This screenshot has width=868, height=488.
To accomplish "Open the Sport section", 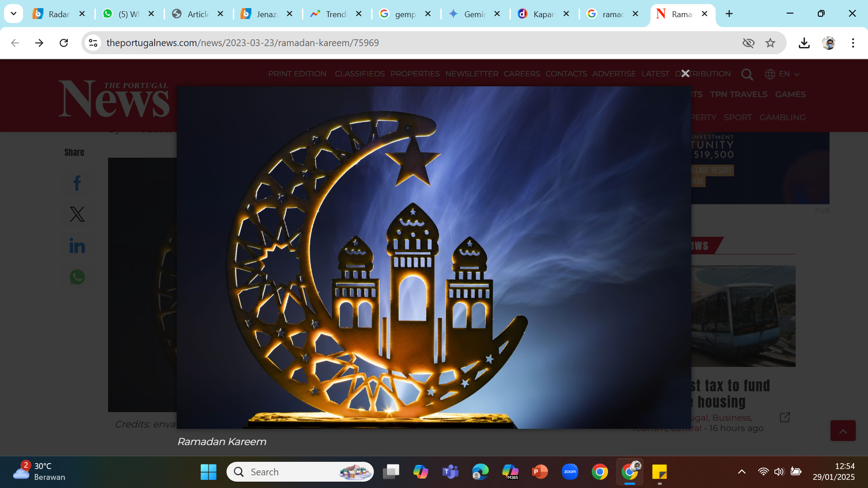I will 737,117.
